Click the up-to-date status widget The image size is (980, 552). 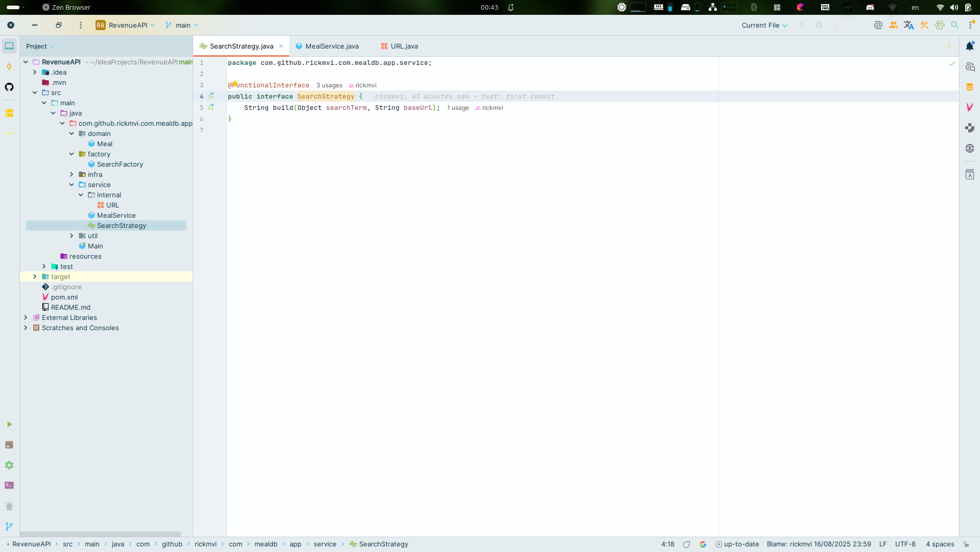point(737,544)
